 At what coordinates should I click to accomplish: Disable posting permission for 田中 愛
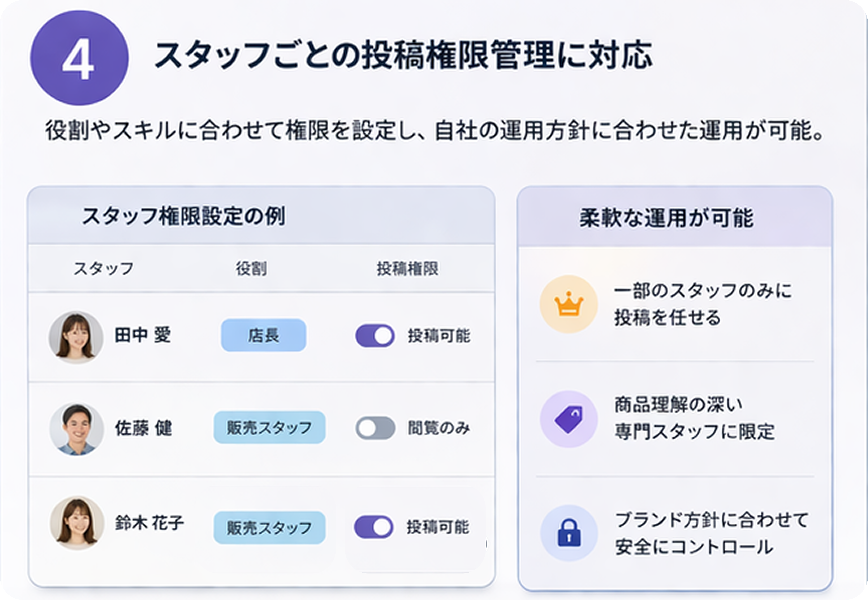tap(375, 335)
